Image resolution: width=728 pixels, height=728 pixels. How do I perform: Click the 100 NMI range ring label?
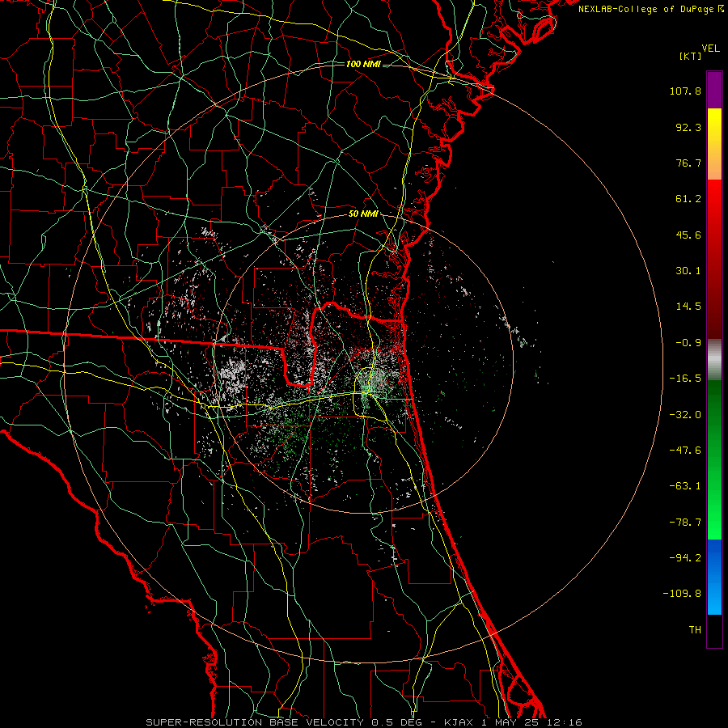(363, 64)
